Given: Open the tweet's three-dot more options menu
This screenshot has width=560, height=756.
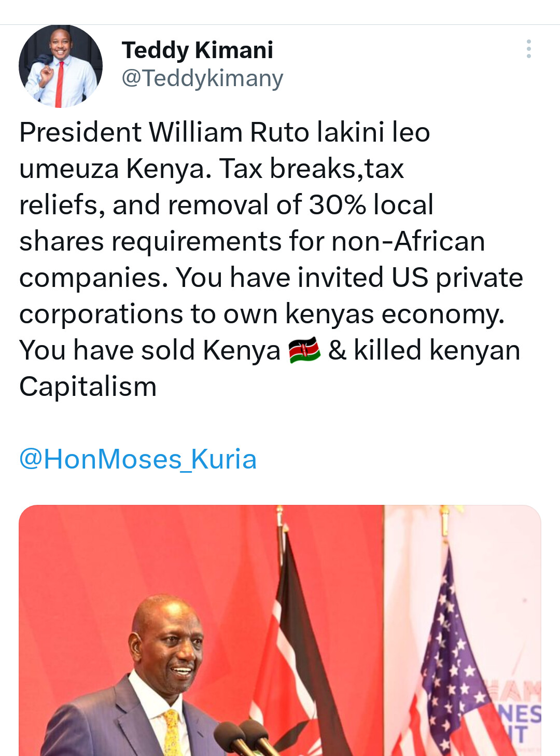Looking at the screenshot, I should click(x=528, y=49).
